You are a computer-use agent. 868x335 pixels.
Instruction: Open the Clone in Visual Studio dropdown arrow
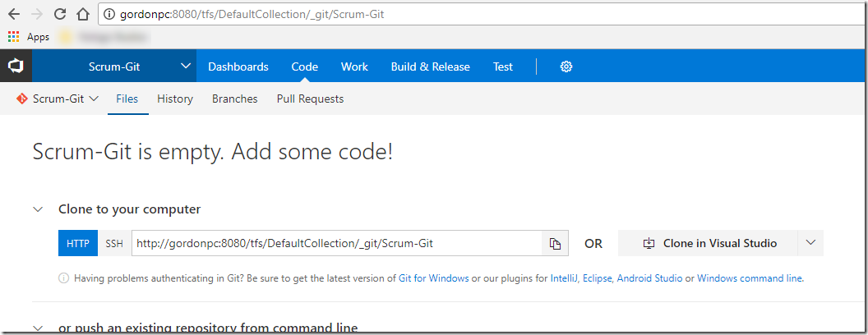coord(810,243)
